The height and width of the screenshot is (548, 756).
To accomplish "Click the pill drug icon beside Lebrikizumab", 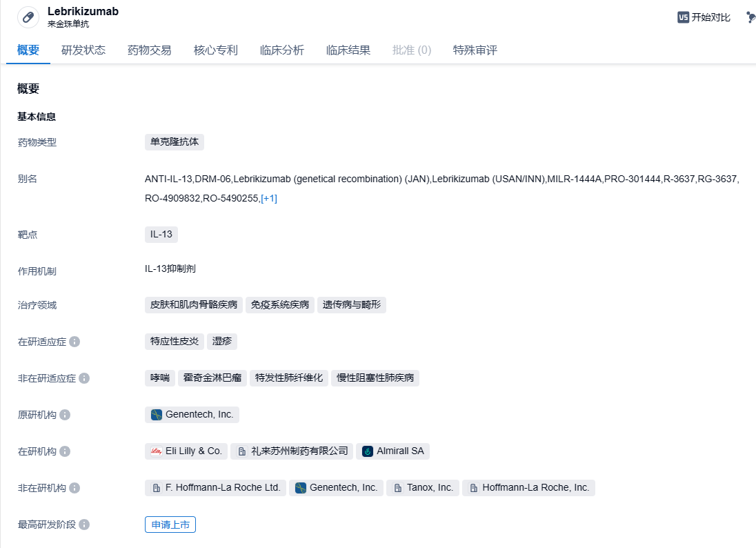I will (x=28, y=17).
